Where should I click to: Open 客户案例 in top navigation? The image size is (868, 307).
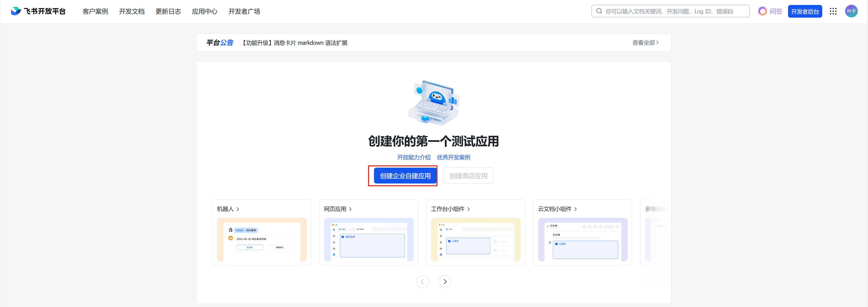click(95, 12)
